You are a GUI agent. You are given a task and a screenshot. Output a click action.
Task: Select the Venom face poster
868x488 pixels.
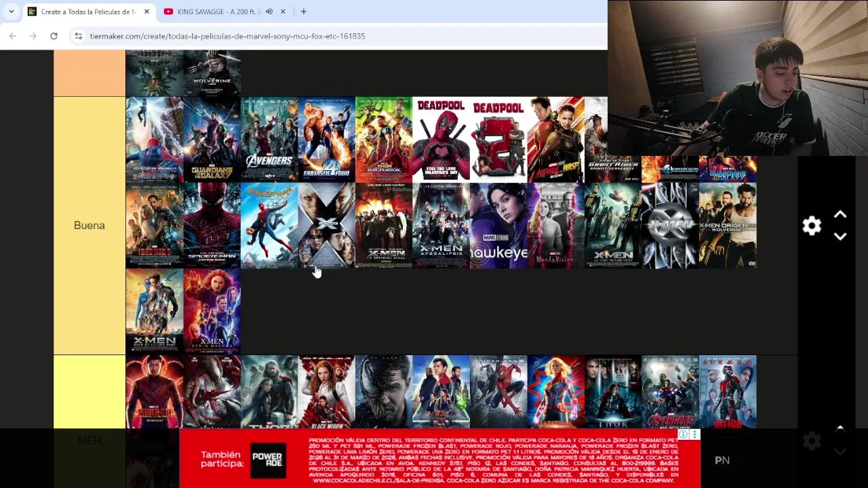[384, 392]
